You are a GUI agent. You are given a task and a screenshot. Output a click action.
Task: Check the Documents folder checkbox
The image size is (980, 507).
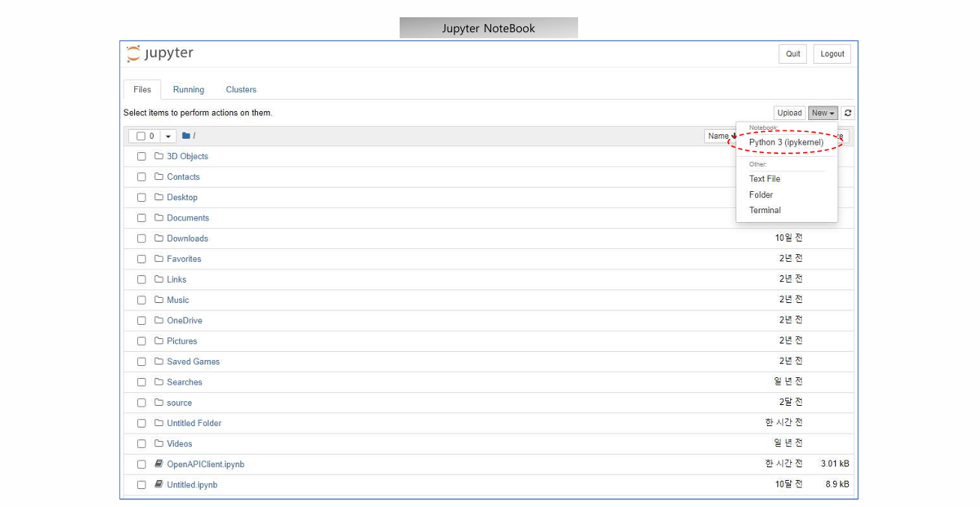141,218
